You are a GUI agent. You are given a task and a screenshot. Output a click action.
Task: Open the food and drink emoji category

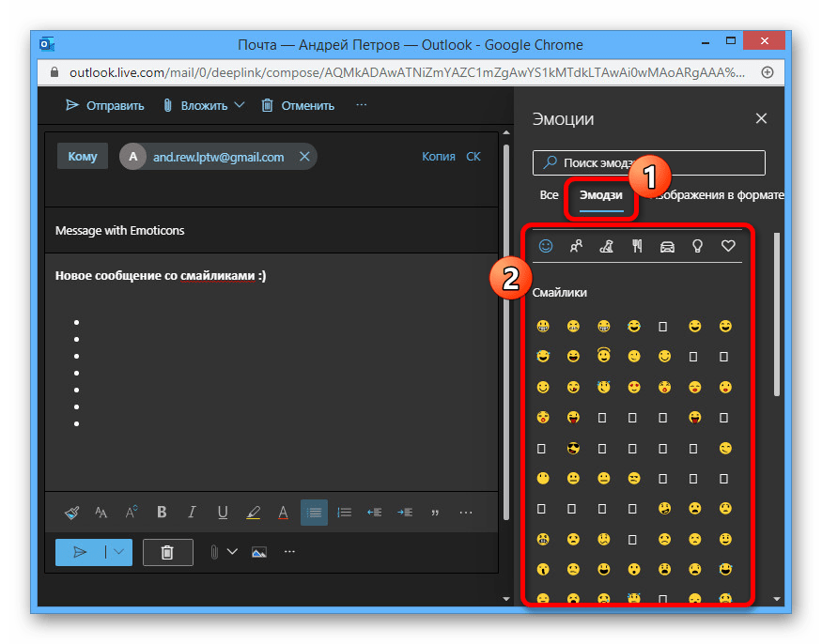(x=637, y=246)
